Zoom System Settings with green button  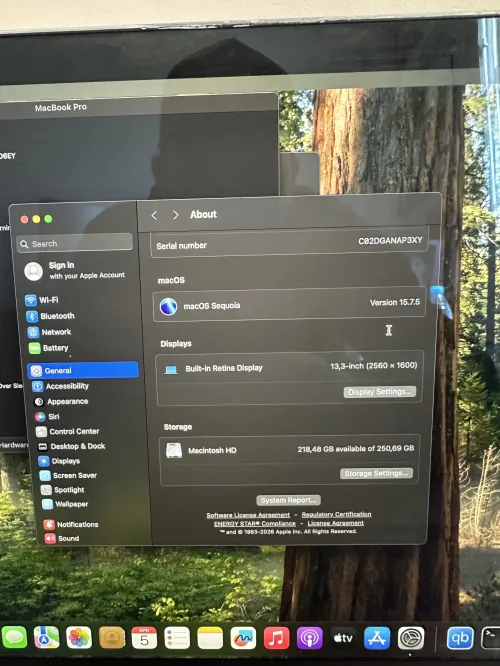click(x=48, y=218)
